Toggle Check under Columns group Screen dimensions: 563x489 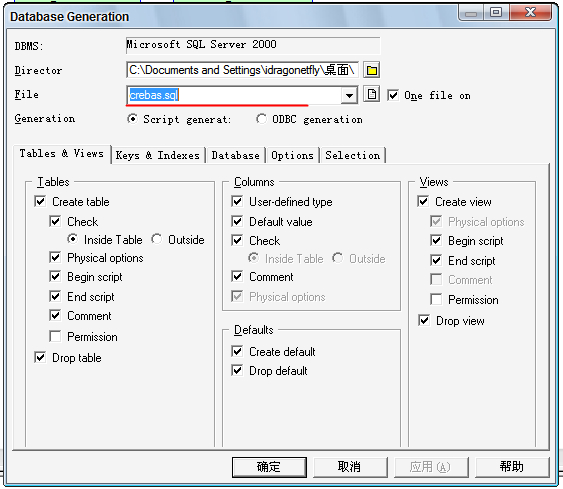[x=237, y=240]
